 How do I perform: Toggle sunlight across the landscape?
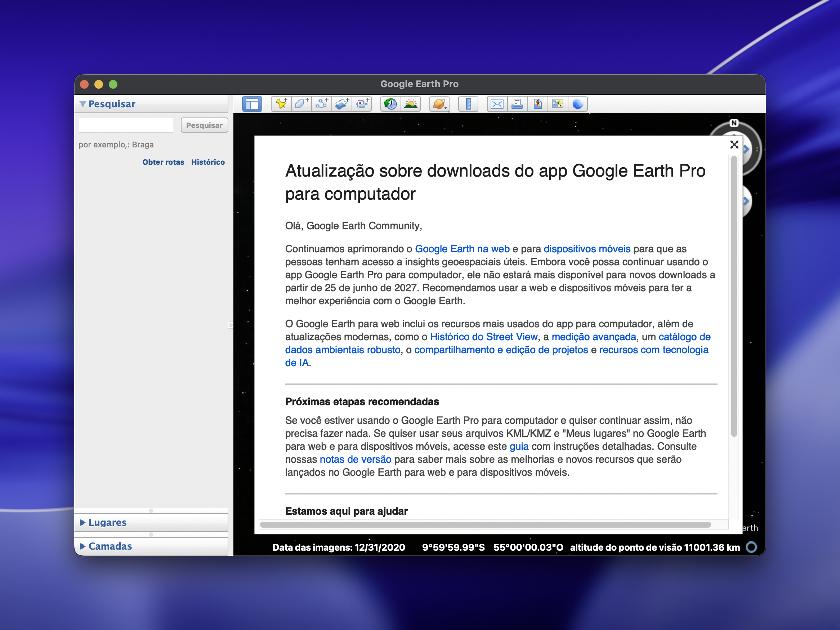point(411,104)
